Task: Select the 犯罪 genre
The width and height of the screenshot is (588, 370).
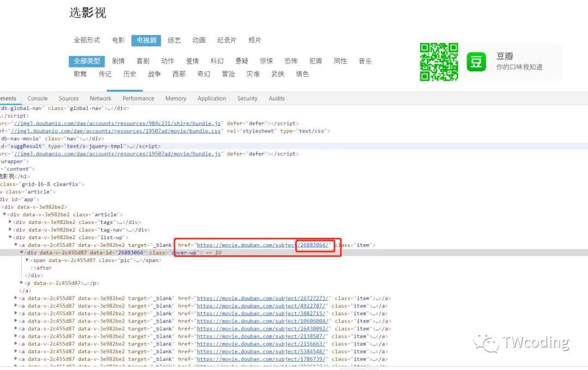Action: (316, 61)
